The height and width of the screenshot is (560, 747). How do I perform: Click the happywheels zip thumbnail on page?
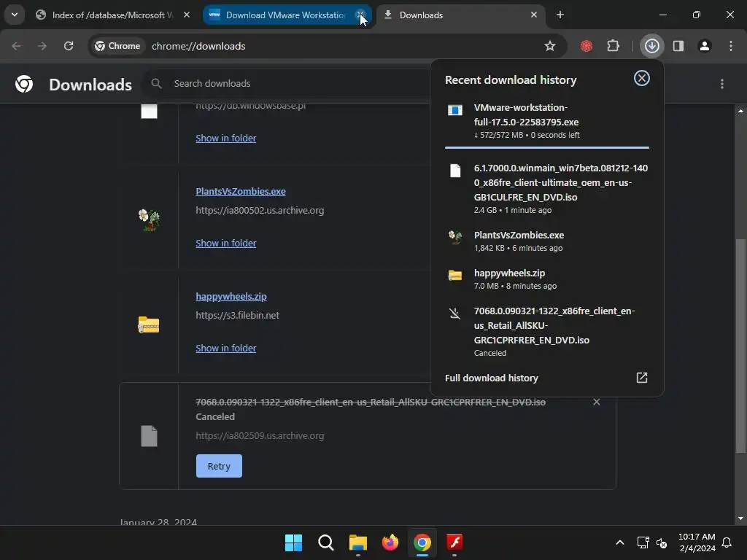(149, 324)
